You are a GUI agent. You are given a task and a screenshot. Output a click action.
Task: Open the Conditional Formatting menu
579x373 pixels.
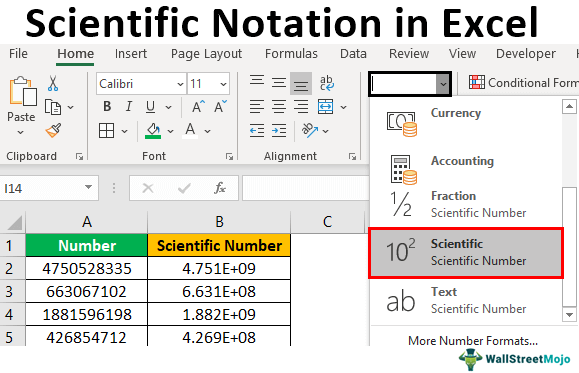pyautogui.click(x=524, y=83)
